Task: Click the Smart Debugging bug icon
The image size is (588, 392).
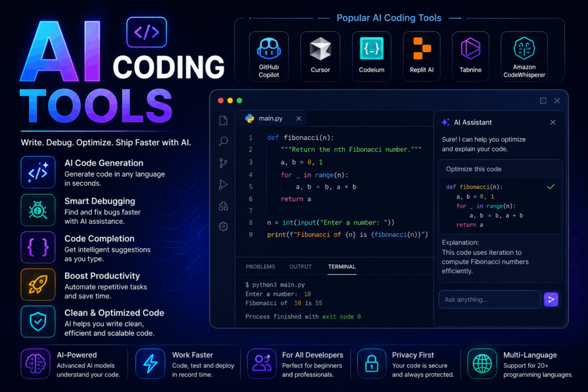Action: [x=38, y=210]
